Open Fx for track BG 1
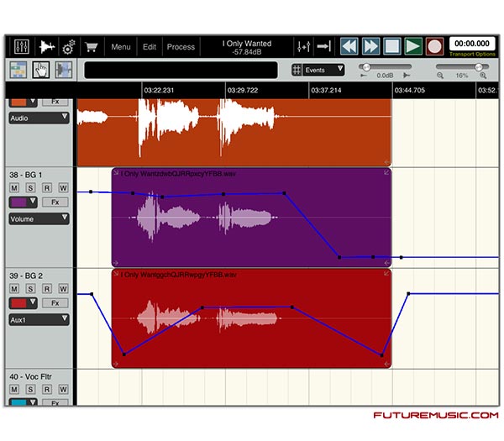The width and height of the screenshot is (504, 441). 55,202
